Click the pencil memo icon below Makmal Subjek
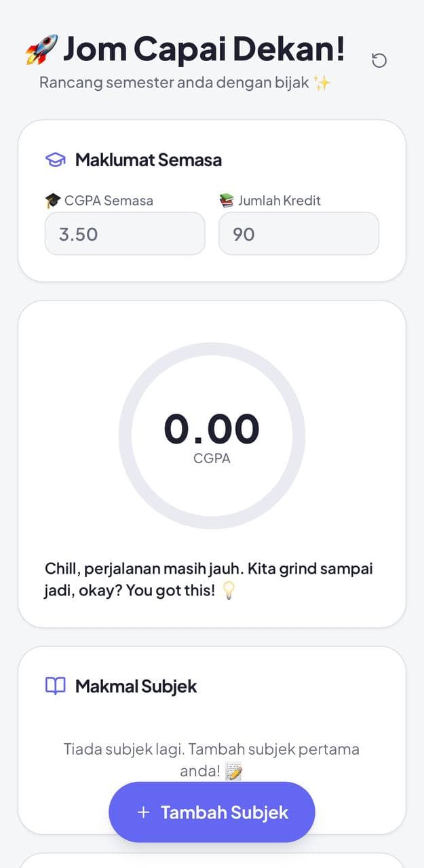Screen dimensions: 424x868 233,770
